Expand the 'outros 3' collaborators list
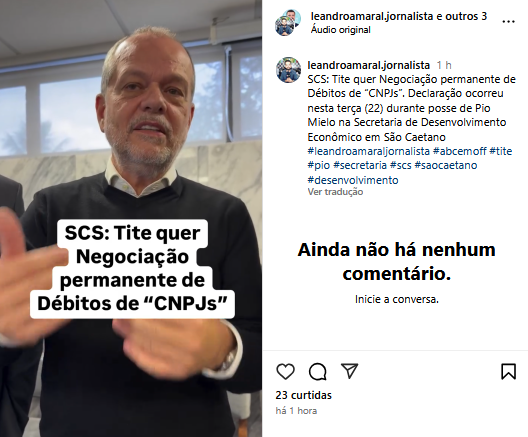 [x=466, y=16]
